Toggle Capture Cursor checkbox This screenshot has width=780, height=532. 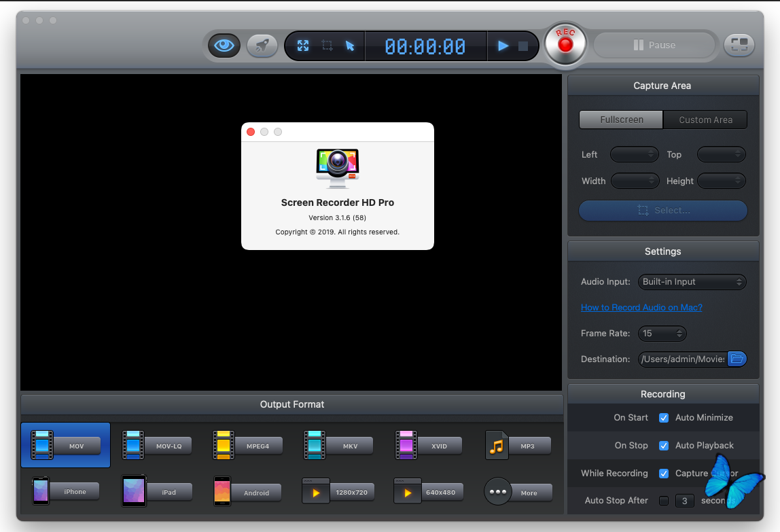tap(664, 474)
